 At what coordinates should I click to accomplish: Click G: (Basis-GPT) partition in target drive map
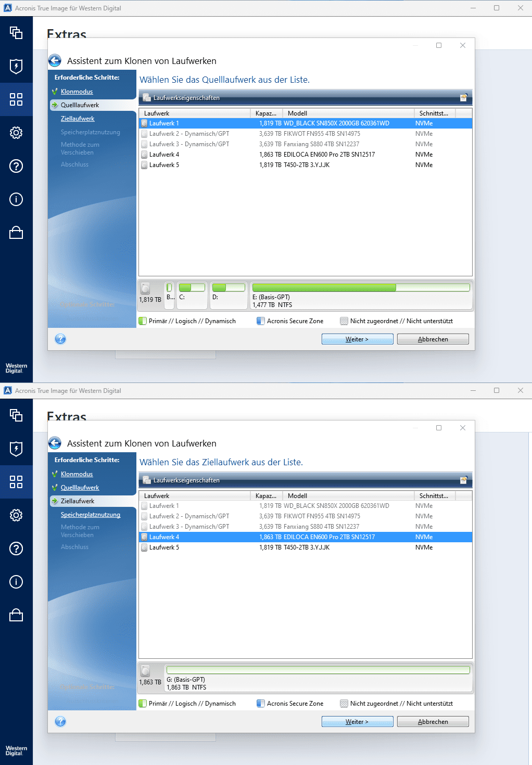point(318,678)
